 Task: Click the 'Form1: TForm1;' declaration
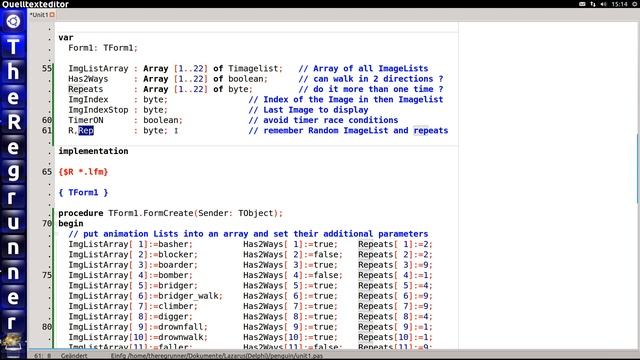(103, 48)
